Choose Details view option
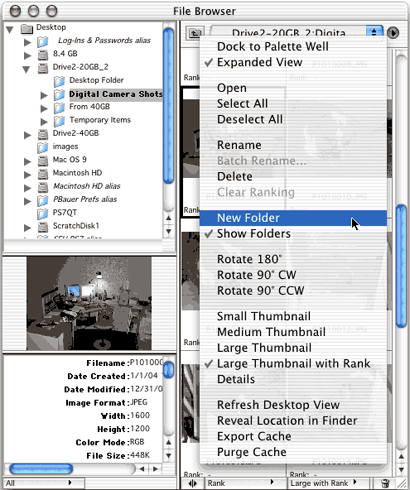 tap(293, 379)
